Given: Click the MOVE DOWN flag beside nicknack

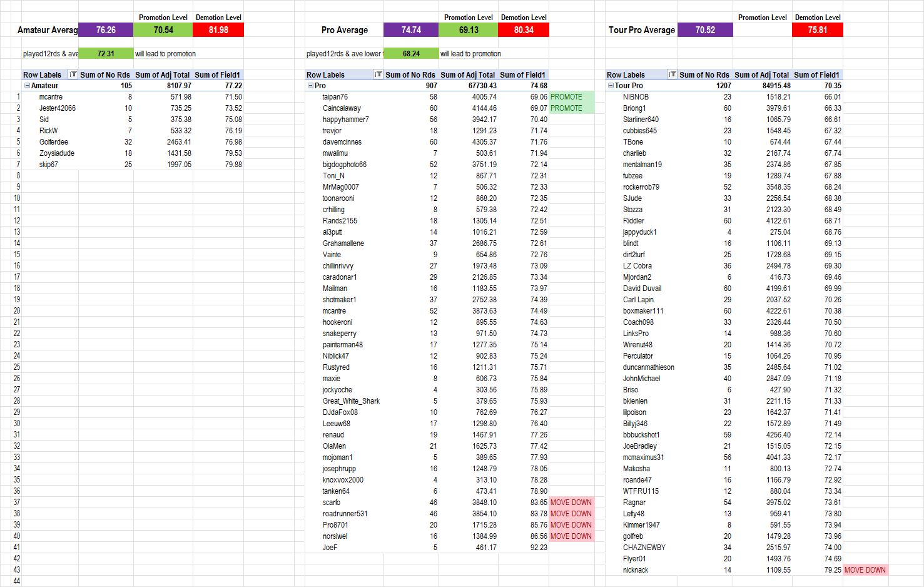Looking at the screenshot, I should 865,570.
